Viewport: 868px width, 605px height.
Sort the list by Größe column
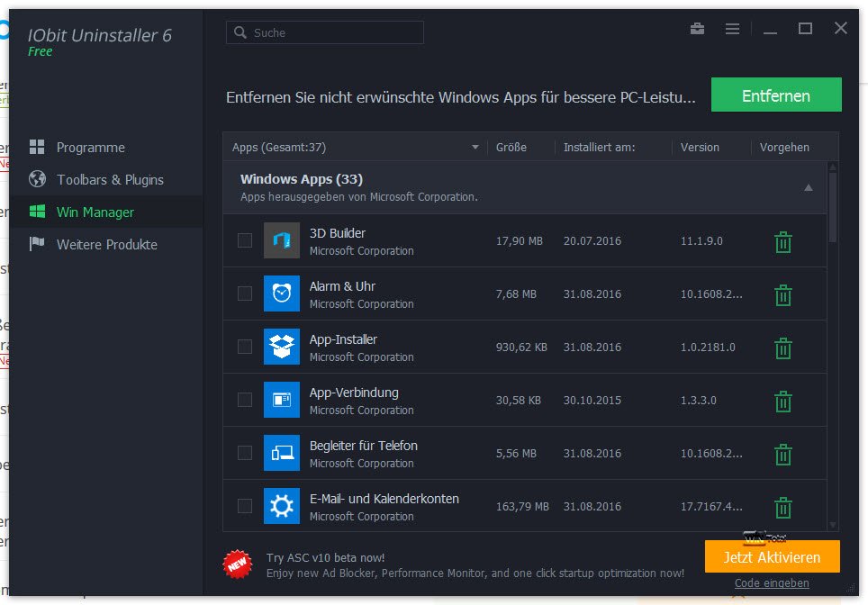[x=511, y=148]
